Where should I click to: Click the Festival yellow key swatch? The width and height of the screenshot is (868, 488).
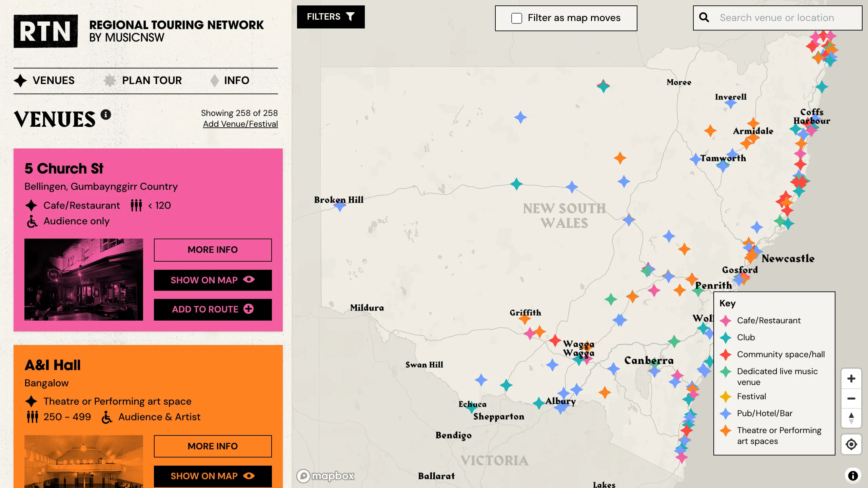coord(725,396)
